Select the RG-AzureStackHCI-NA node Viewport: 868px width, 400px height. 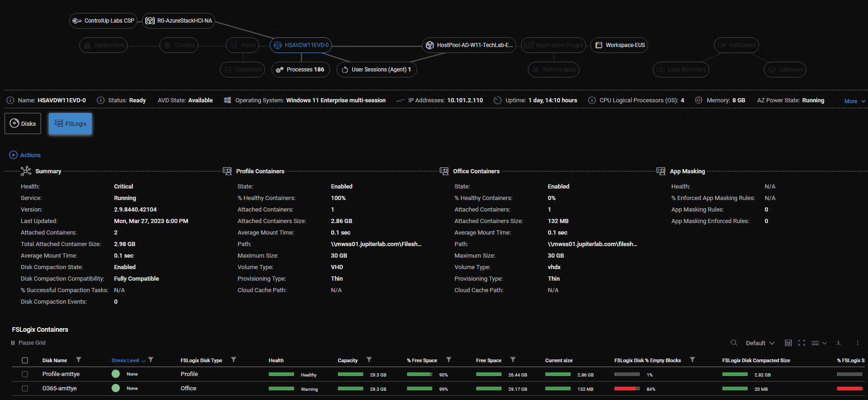179,21
